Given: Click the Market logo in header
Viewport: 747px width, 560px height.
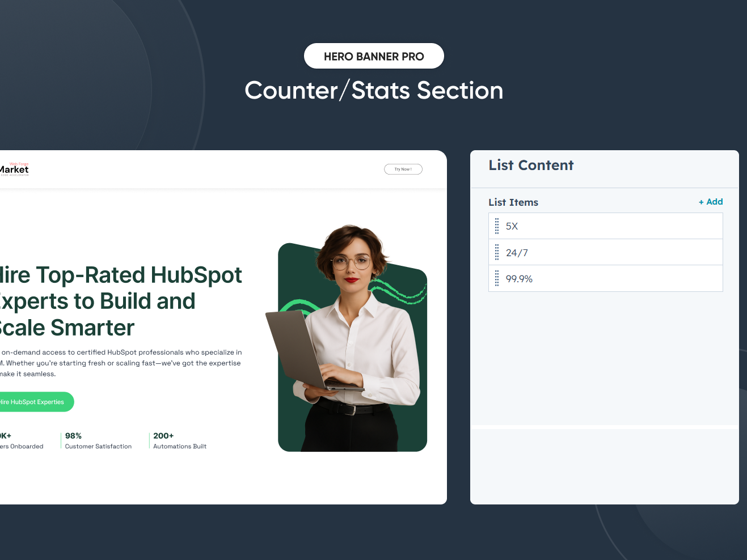Looking at the screenshot, I should click(x=14, y=169).
